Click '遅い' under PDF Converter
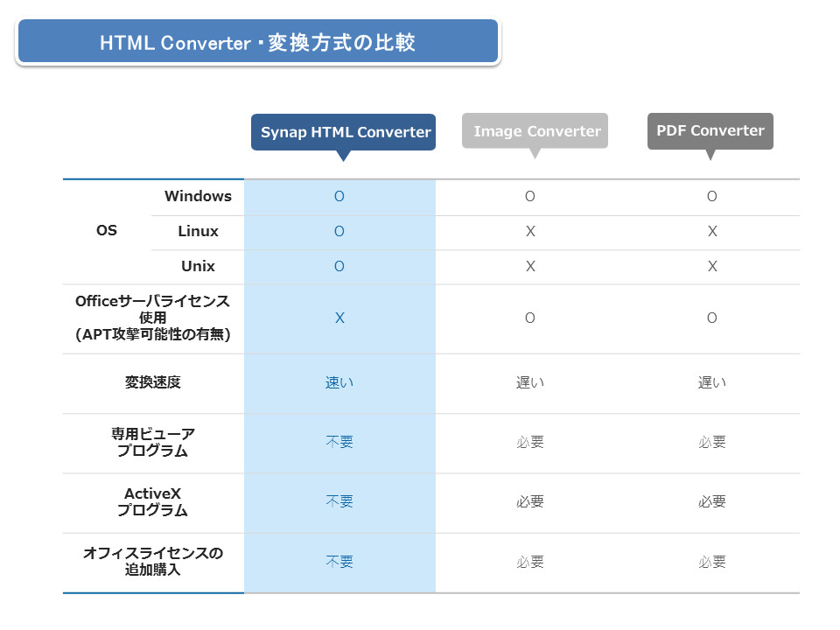The image size is (840, 630). (712, 382)
